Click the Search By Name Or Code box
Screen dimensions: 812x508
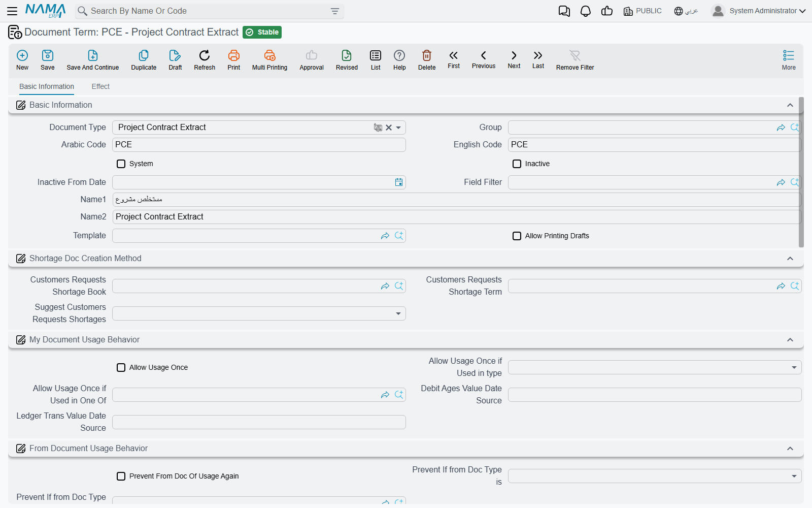[x=208, y=11]
